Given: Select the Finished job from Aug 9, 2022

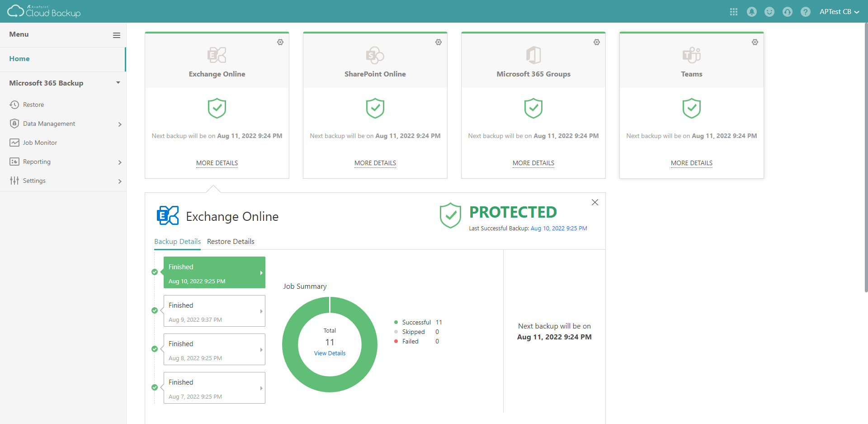Looking at the screenshot, I should click(x=214, y=311).
